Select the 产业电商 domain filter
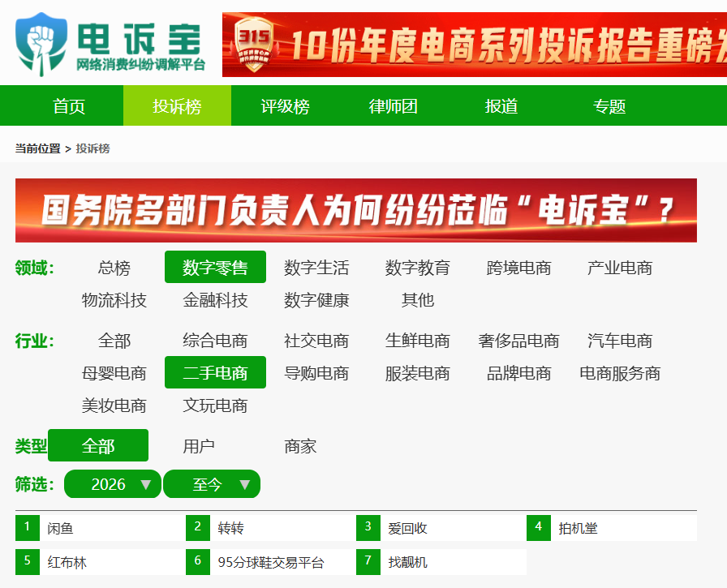Image resolution: width=727 pixels, height=588 pixels. pos(619,268)
